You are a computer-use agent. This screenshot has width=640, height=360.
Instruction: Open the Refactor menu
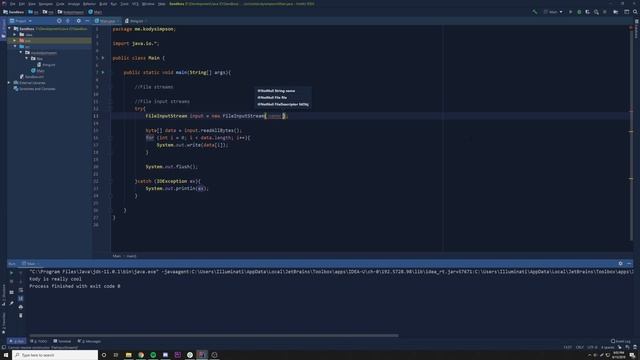click(x=89, y=4)
